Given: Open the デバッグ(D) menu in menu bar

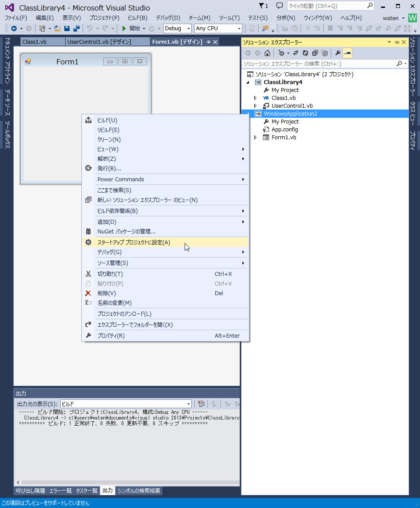Looking at the screenshot, I should pyautogui.click(x=168, y=18).
